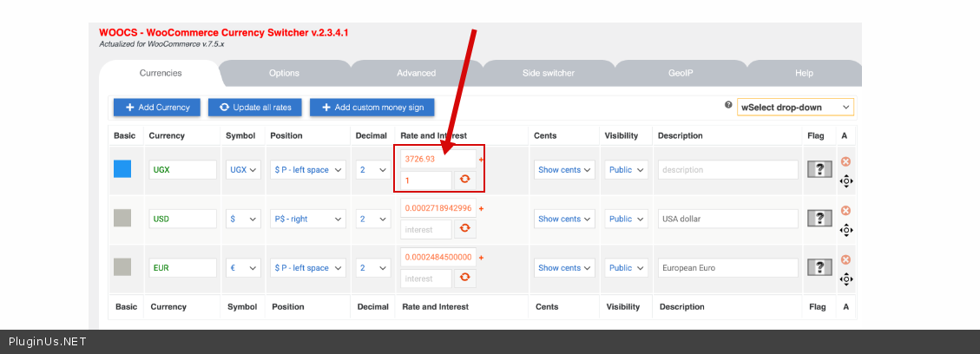Click the EUR description input field
The width and height of the screenshot is (980, 354).
click(727, 268)
